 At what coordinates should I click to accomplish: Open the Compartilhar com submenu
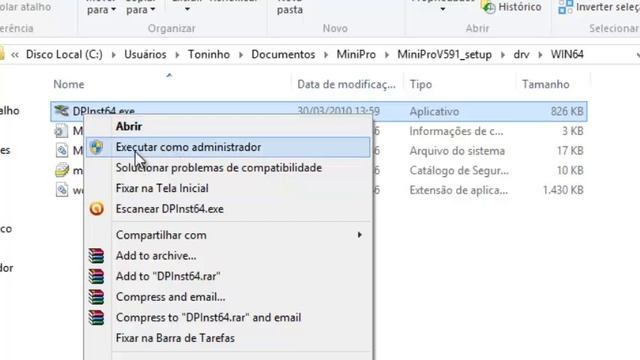tap(228, 235)
